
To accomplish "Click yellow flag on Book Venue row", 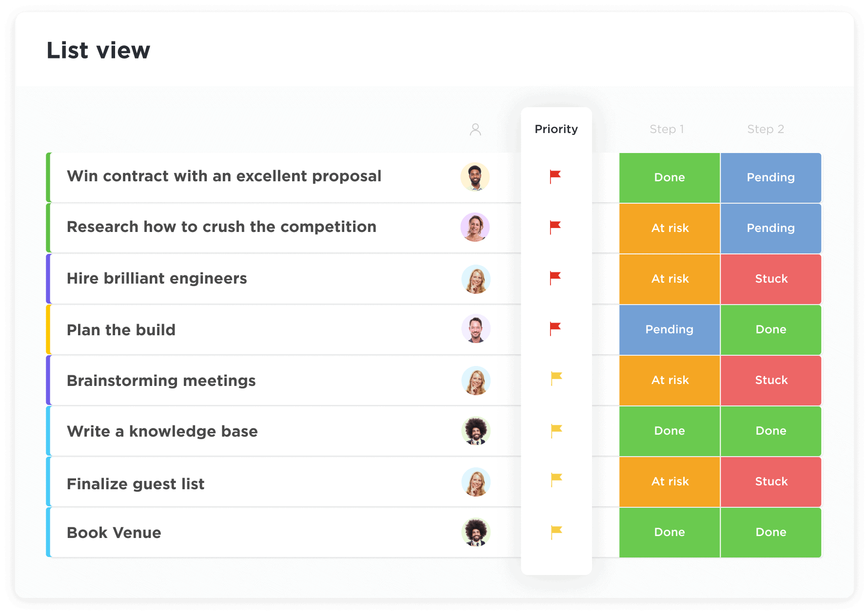I will click(x=556, y=532).
